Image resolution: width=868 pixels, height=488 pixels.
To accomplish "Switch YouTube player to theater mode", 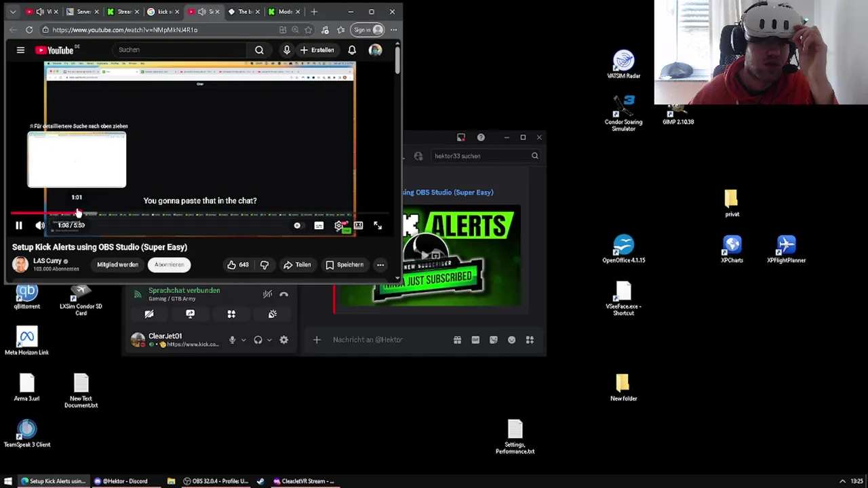I will (358, 226).
